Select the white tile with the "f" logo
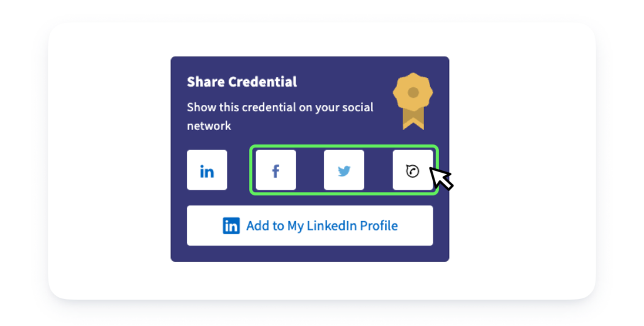The width and height of the screenshot is (644, 326). pos(275,170)
